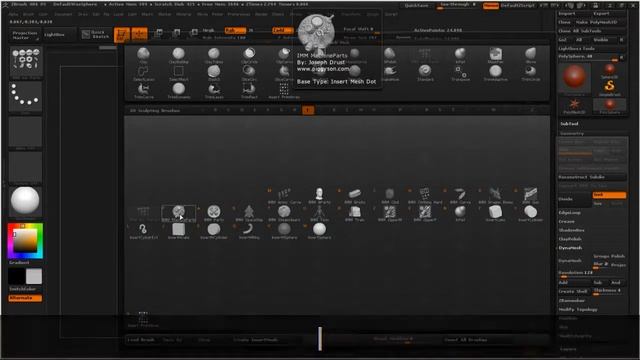Image resolution: width=640 pixels, height=360 pixels.
Task: Select the Move brush in the brush palette
Action: (531, 56)
